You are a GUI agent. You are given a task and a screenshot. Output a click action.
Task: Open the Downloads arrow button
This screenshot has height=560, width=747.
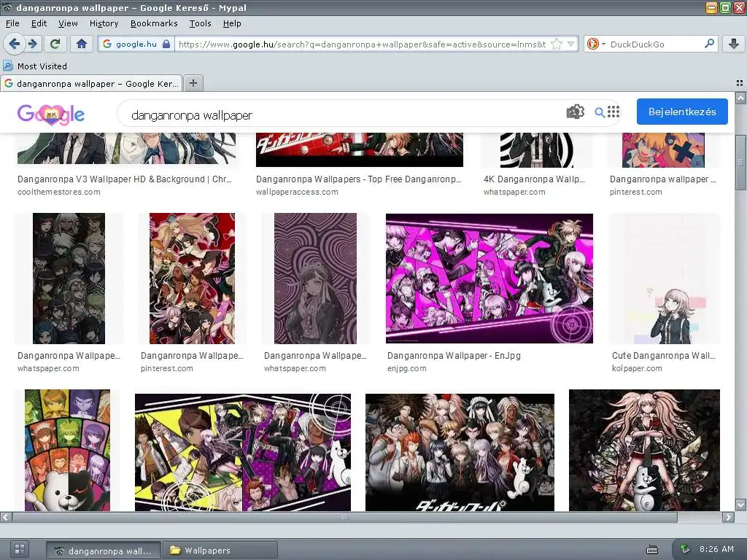pos(734,44)
